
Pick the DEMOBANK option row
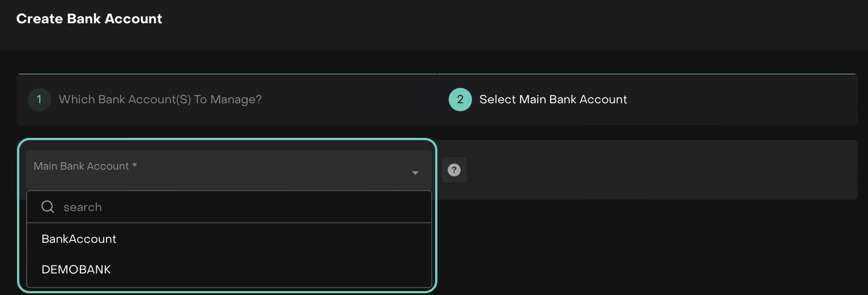pos(229,270)
